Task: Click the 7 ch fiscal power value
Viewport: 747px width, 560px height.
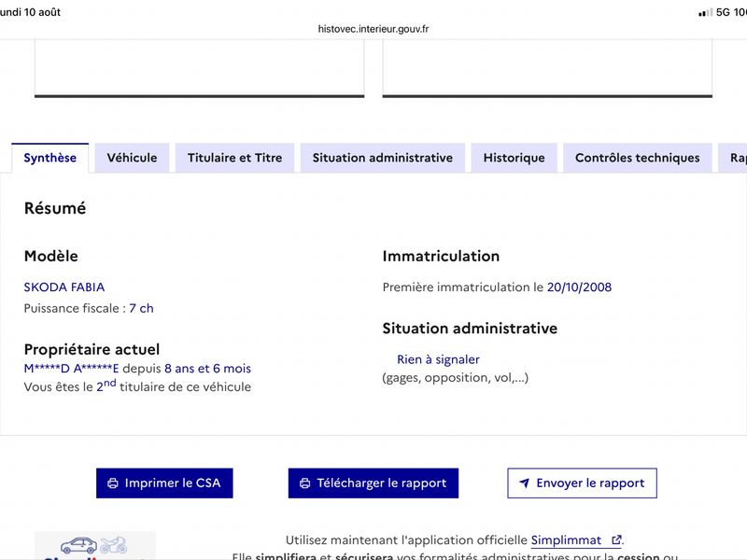Action: click(x=142, y=309)
